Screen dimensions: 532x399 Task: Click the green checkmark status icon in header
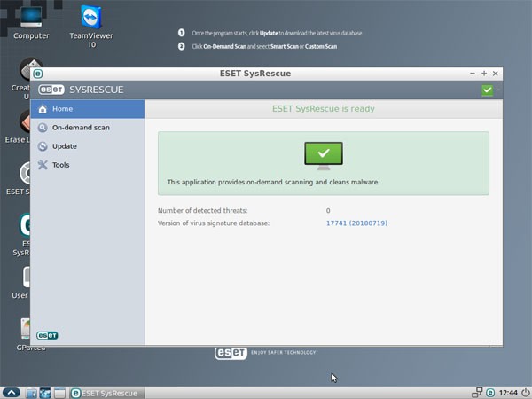point(487,90)
